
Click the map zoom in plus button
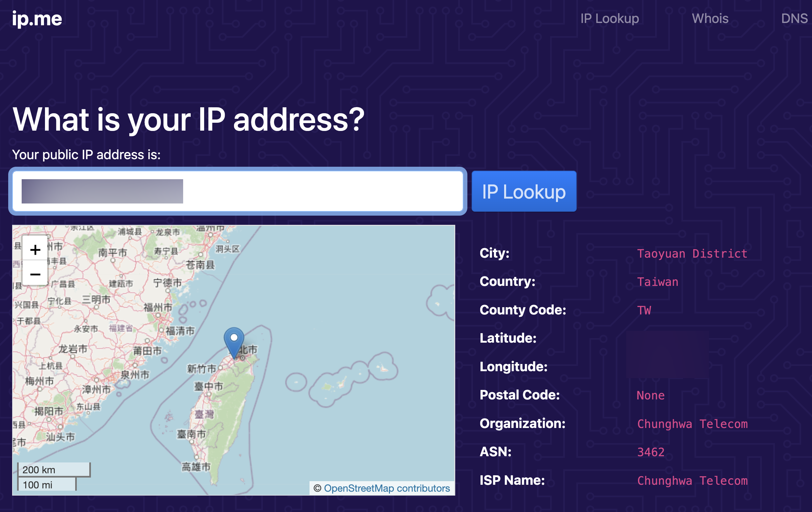coord(35,249)
